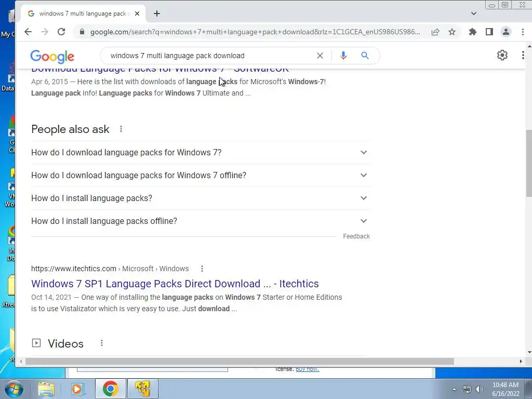Expand the 'Windows 7 offline' question

[x=201, y=176]
